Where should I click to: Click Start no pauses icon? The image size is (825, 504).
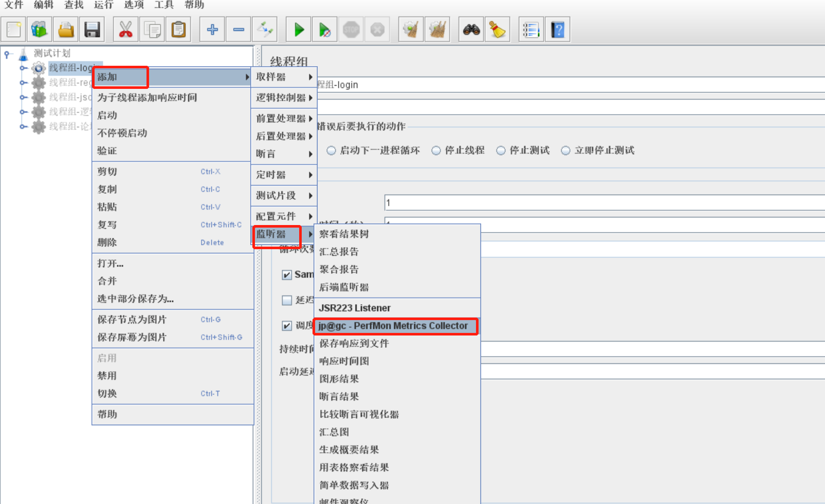pos(325,29)
